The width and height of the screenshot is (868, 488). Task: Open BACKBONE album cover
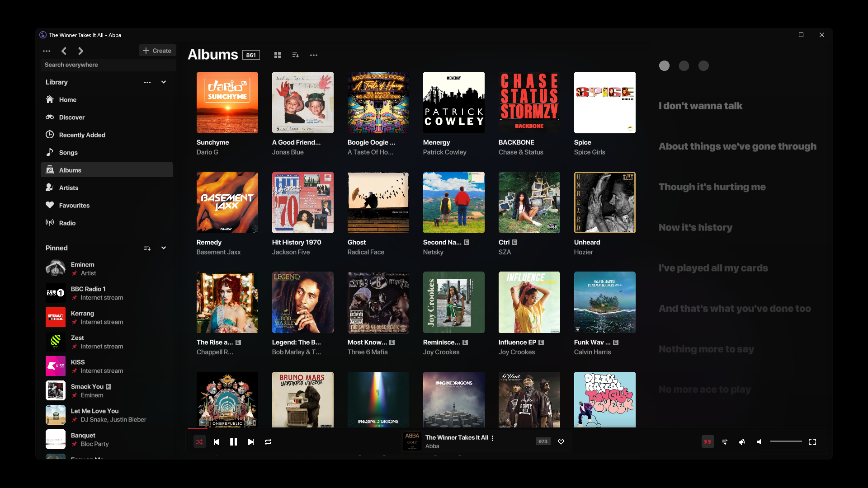tap(529, 103)
